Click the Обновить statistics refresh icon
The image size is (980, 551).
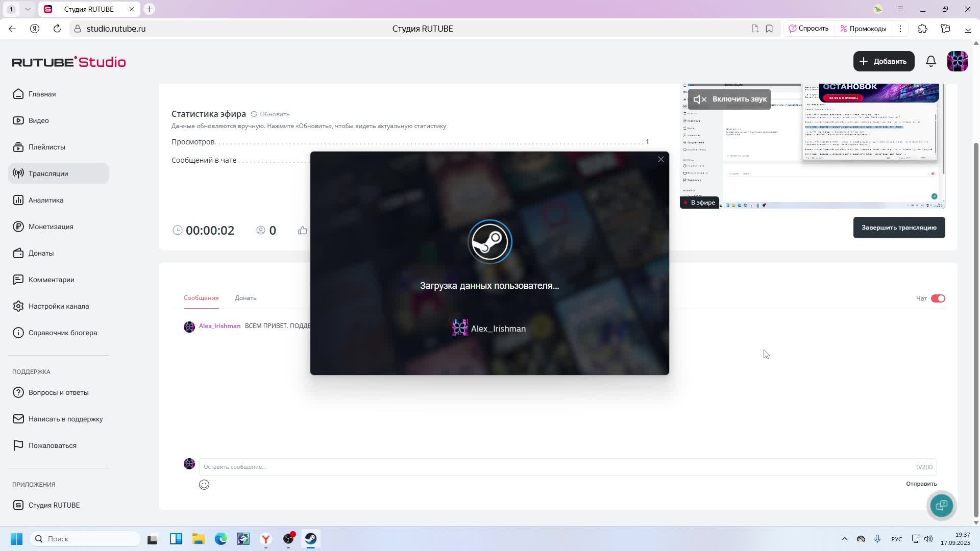(254, 114)
